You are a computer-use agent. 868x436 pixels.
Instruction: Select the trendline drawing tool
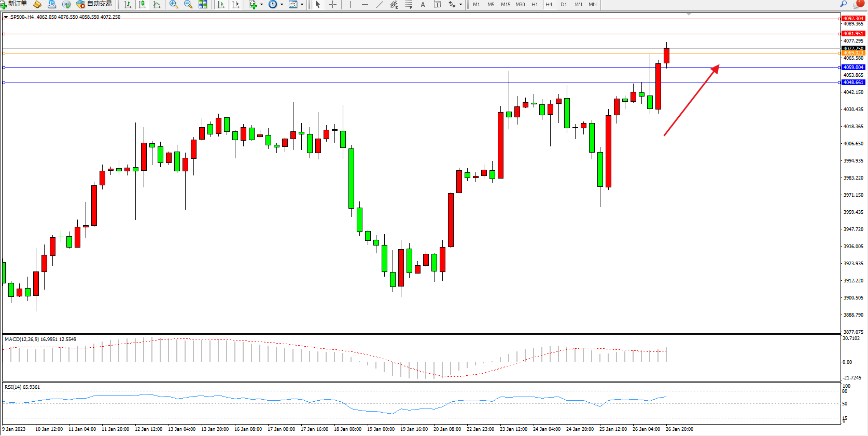pos(380,4)
